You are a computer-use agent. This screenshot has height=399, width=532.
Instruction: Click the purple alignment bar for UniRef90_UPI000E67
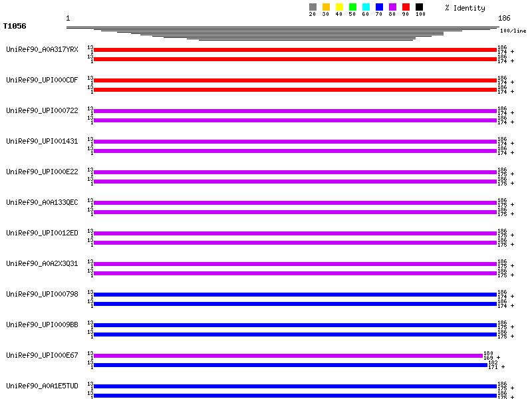click(287, 356)
